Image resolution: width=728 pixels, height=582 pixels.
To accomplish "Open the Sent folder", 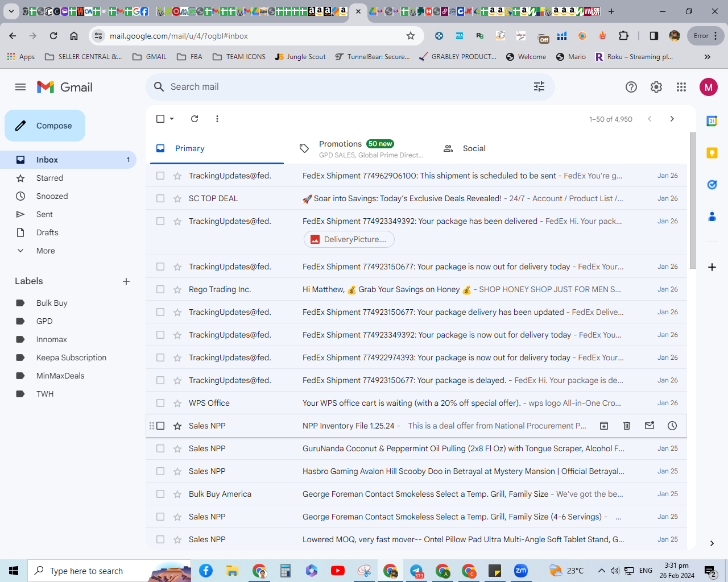I will point(68,214).
